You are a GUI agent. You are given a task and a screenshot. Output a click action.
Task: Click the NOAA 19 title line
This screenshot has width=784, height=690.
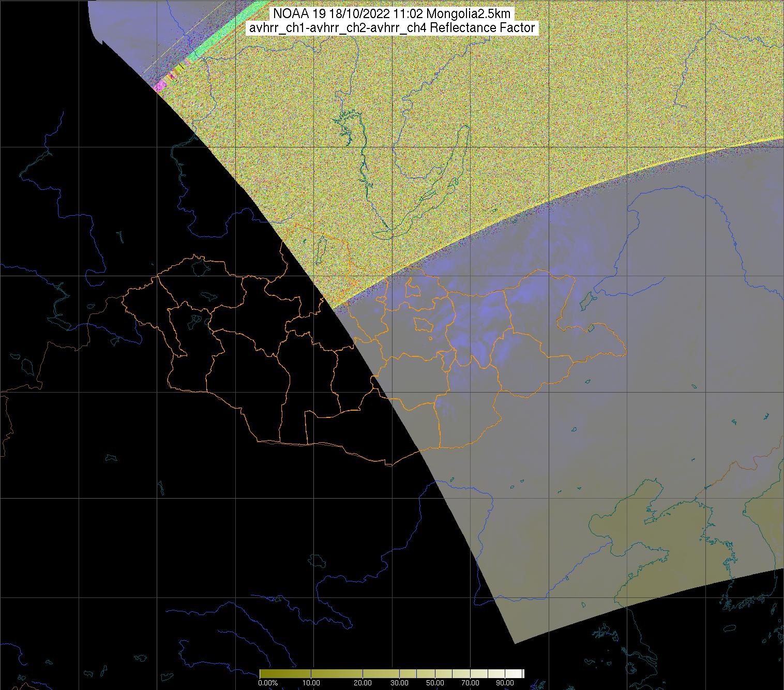click(391, 14)
